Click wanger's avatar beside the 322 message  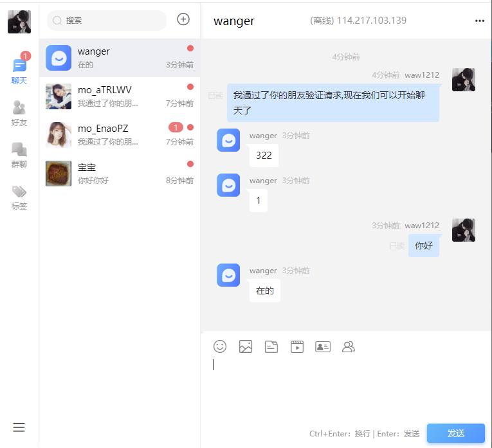228,140
